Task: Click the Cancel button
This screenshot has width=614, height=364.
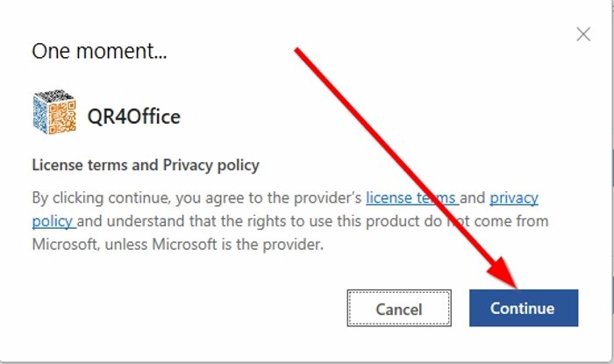Action: (399, 309)
